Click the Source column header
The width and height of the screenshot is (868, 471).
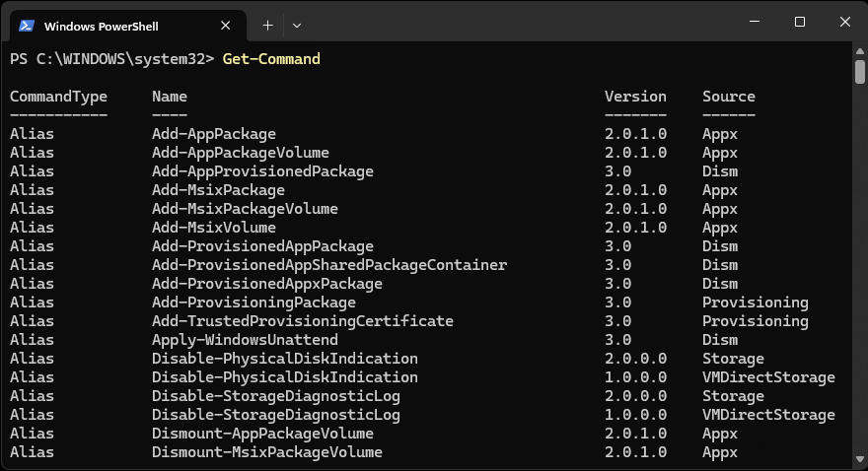[729, 97]
